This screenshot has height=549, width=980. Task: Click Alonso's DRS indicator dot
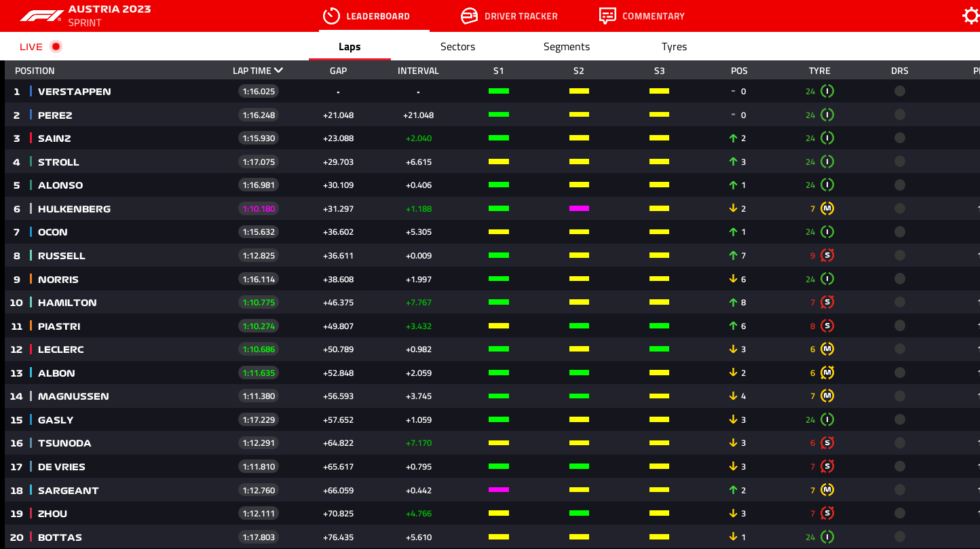point(900,185)
